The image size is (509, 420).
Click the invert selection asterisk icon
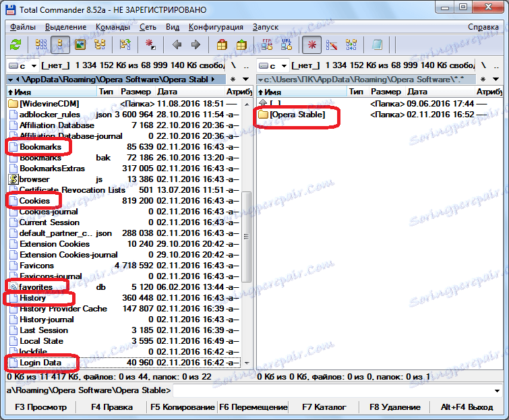click(150, 44)
